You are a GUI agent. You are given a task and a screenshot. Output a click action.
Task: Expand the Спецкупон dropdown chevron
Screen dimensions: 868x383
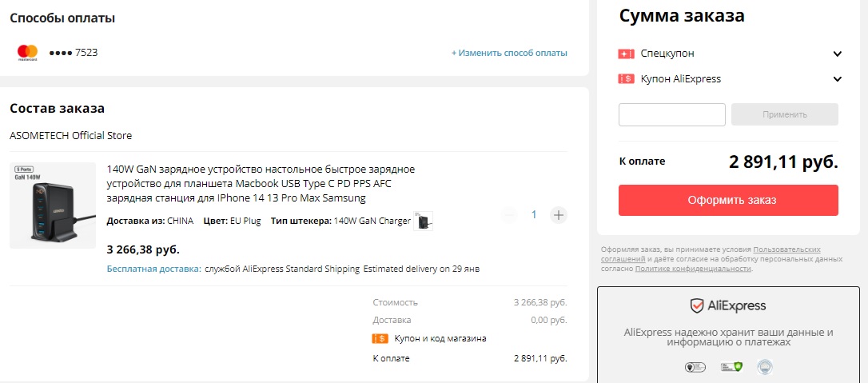point(838,54)
